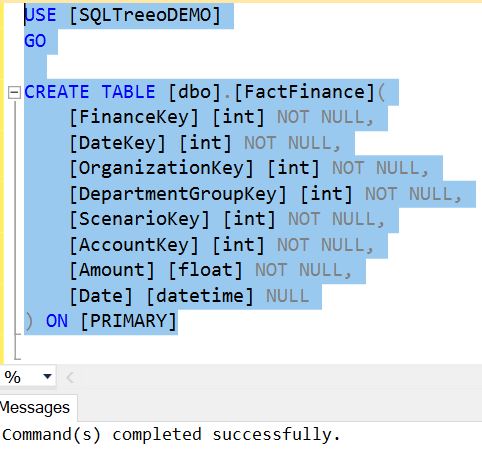Click the [AccountKey] column name
Image resolution: width=482 pixels, height=458 pixels.
click(134, 245)
